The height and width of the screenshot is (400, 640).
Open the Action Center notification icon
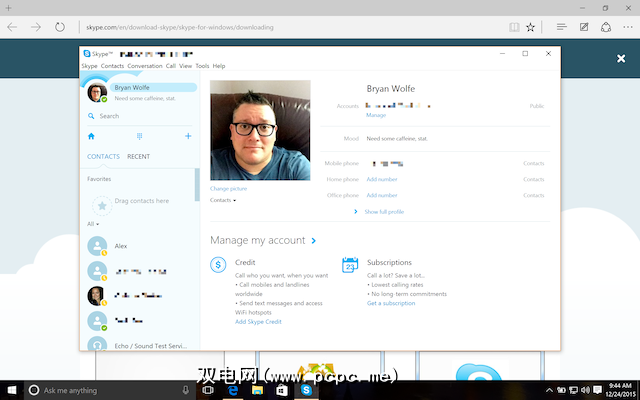(598, 390)
